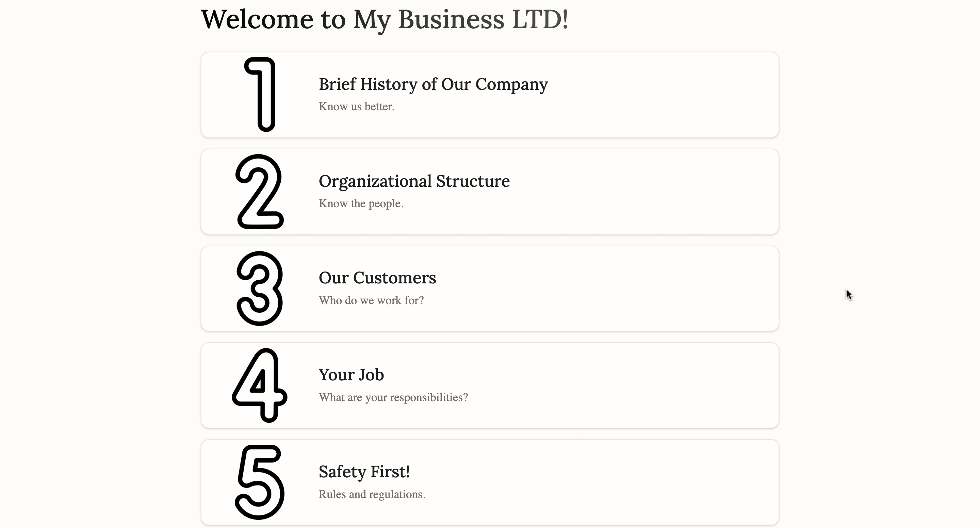Open the Your Job section

[x=351, y=375]
